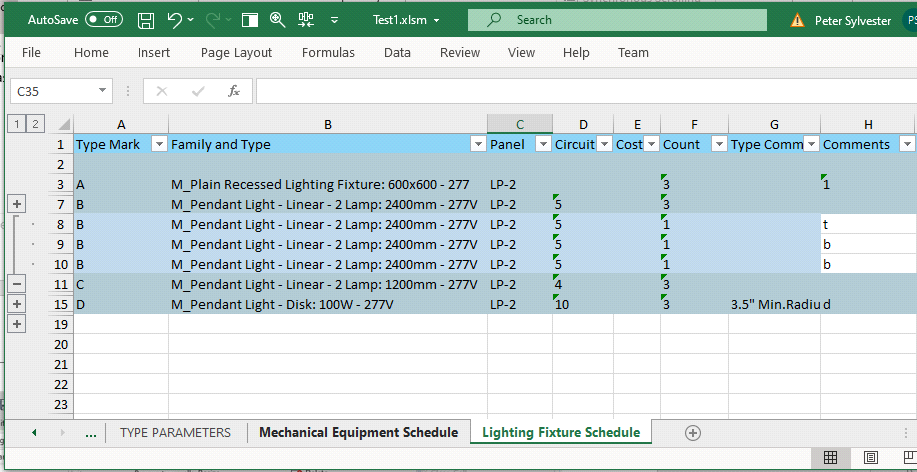The height and width of the screenshot is (472, 917).
Task: Click outline level 1 button
Action: coord(17,123)
